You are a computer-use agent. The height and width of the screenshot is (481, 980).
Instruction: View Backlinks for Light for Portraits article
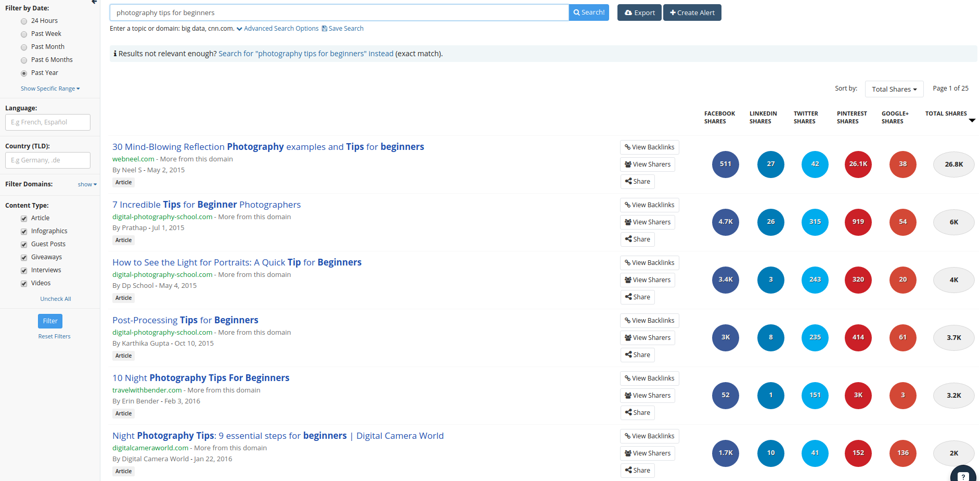649,263
